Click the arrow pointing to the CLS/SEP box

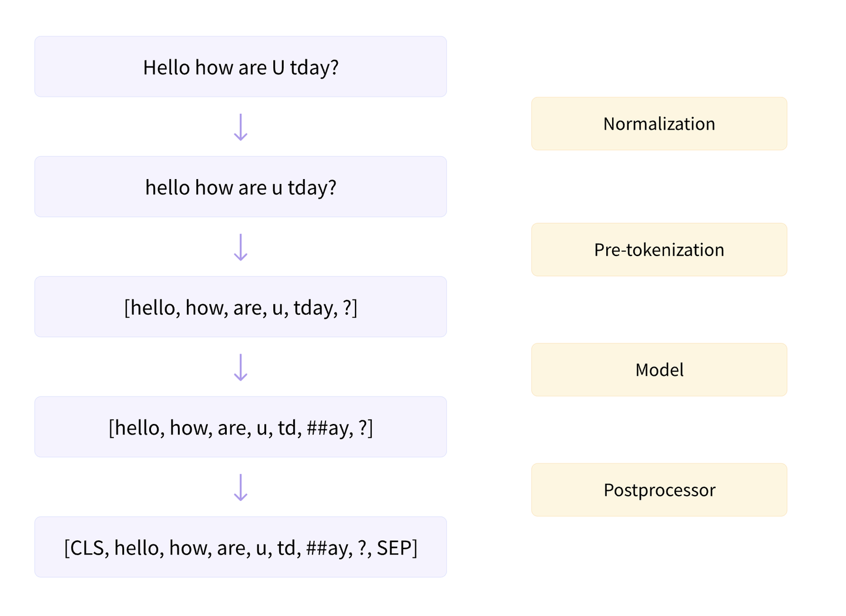241,487
